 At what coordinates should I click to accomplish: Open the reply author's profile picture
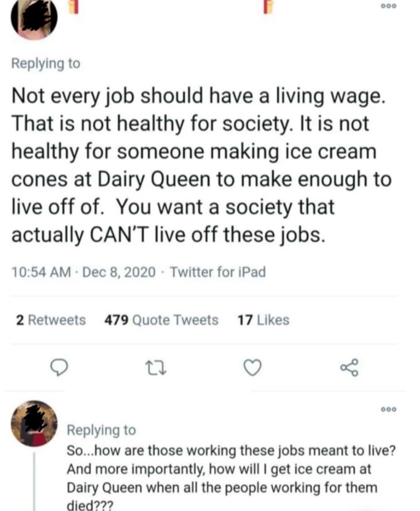tap(34, 423)
